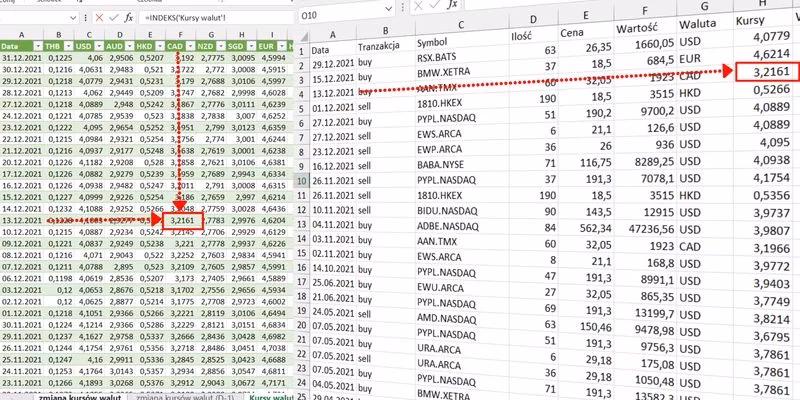Open the Name Box dropdown showing O10
The width and height of the screenshot is (800, 400).
(389, 8)
